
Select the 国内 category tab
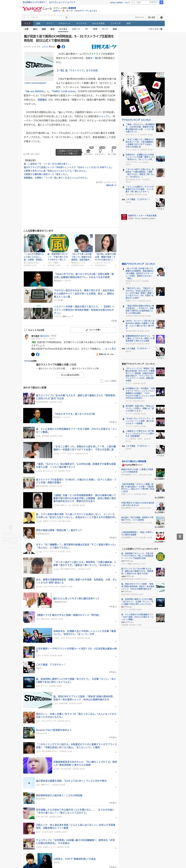tap(35, 29)
